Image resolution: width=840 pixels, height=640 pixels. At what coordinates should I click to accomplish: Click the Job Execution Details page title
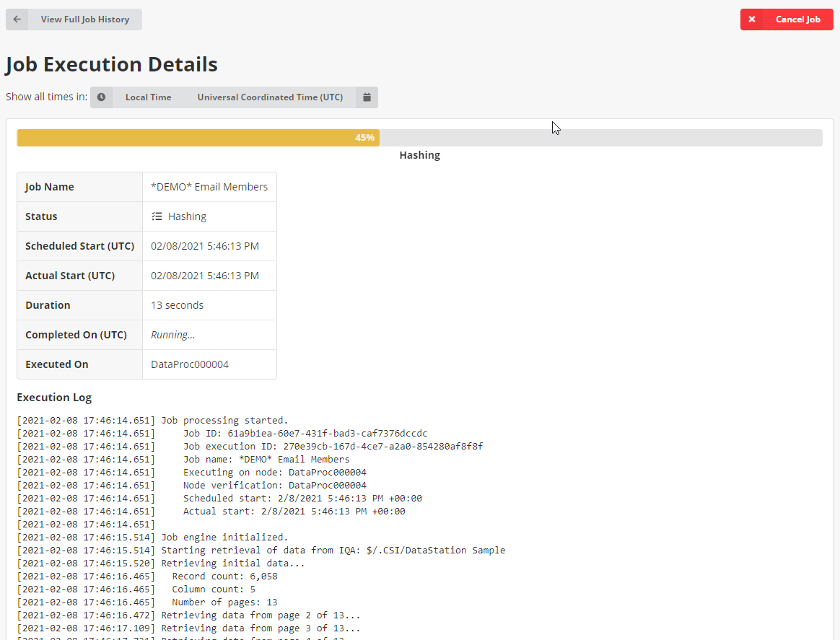[x=112, y=64]
